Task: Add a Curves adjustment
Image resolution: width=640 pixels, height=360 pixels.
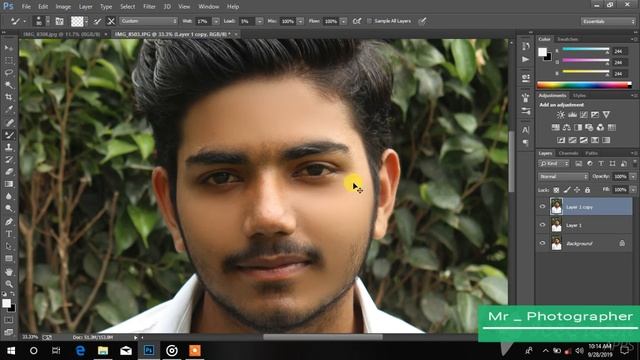Action: click(x=584, y=115)
